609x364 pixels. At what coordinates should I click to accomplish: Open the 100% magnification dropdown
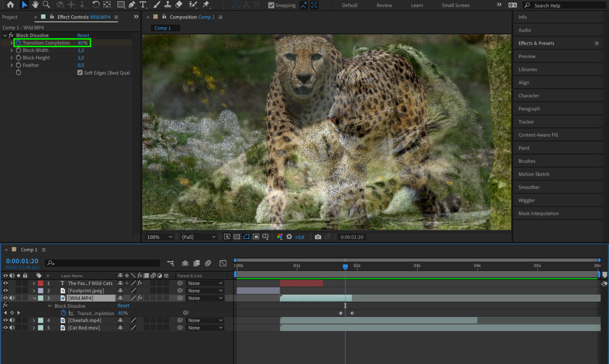(159, 237)
